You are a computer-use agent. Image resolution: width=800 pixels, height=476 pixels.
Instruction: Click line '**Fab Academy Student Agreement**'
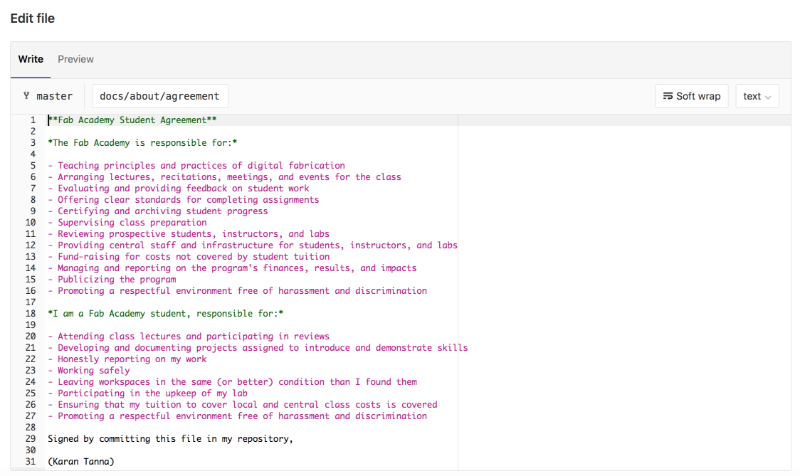[x=132, y=120]
